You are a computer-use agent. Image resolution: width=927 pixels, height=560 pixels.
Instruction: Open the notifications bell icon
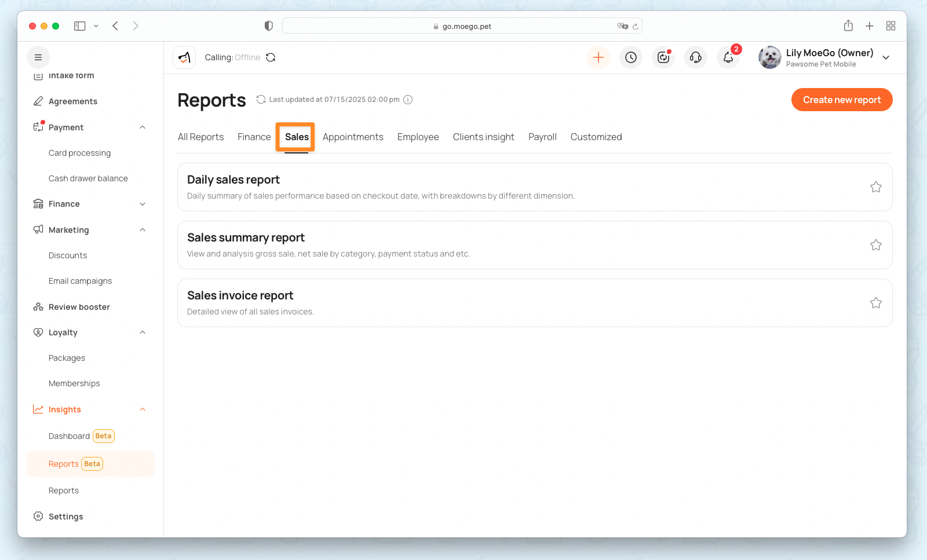728,57
